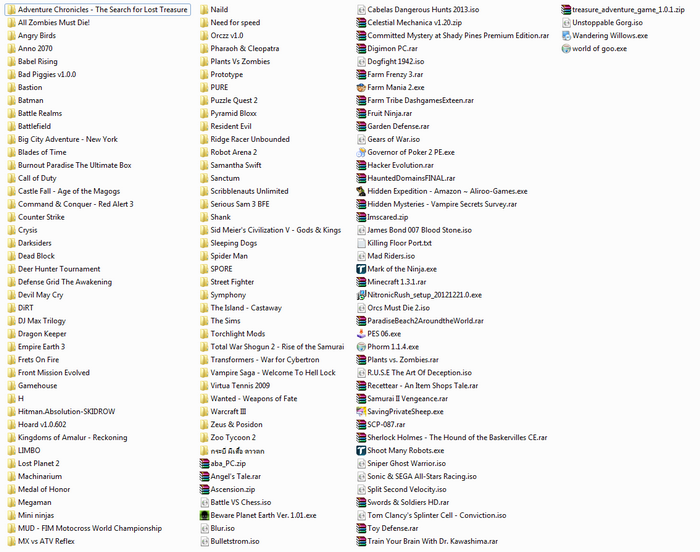Click the Angry Birds folder icon
The width and height of the screenshot is (700, 552).
click(x=11, y=36)
